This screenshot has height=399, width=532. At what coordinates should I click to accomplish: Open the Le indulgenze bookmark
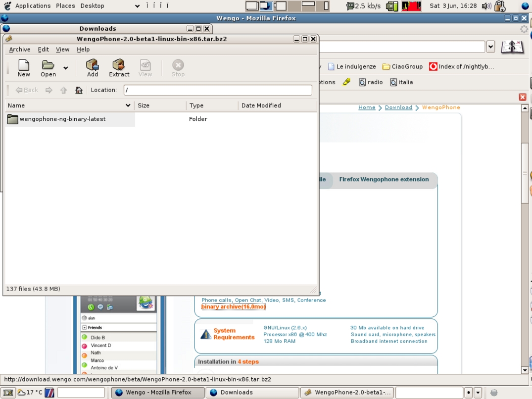352,66
